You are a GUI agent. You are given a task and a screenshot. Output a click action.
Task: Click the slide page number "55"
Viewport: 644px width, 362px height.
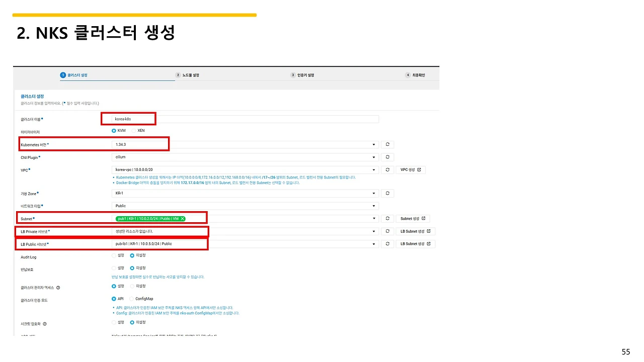pos(626,352)
